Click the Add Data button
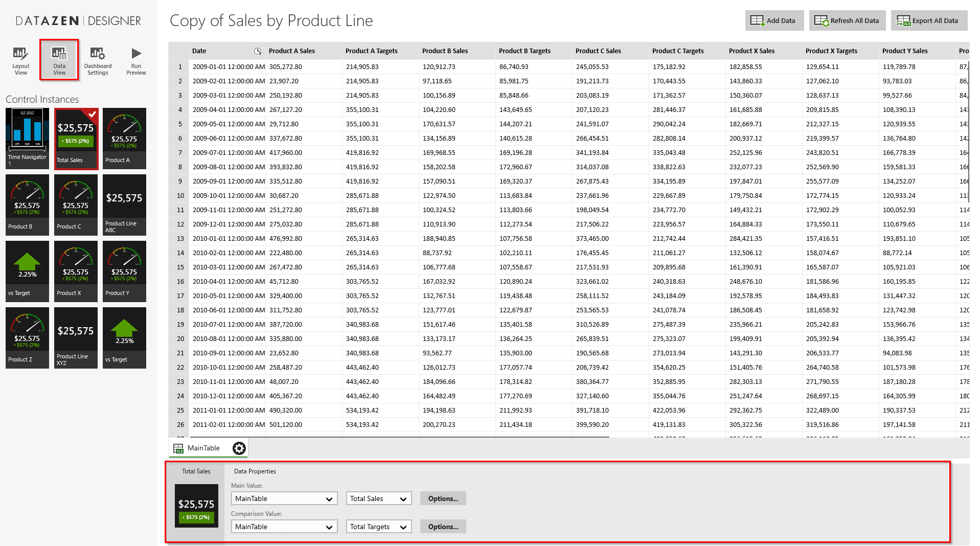Viewport: 980px width, 546px height. coord(774,21)
